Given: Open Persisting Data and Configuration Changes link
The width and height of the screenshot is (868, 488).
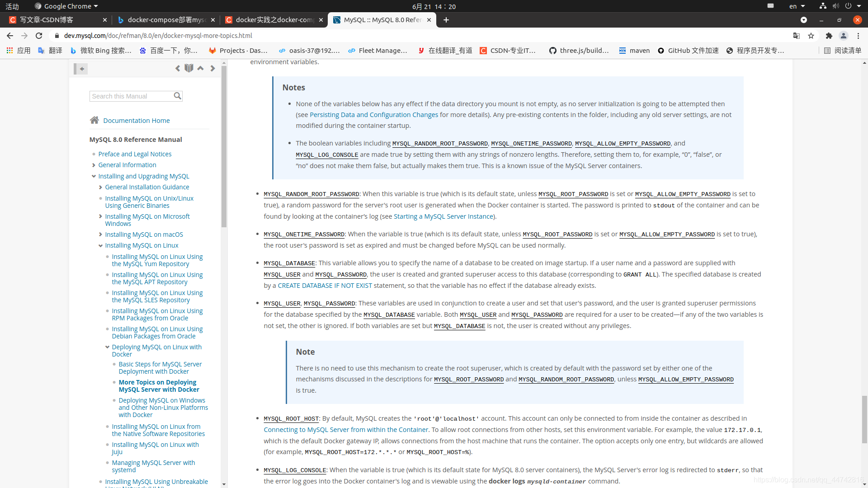Looking at the screenshot, I should (x=374, y=115).
